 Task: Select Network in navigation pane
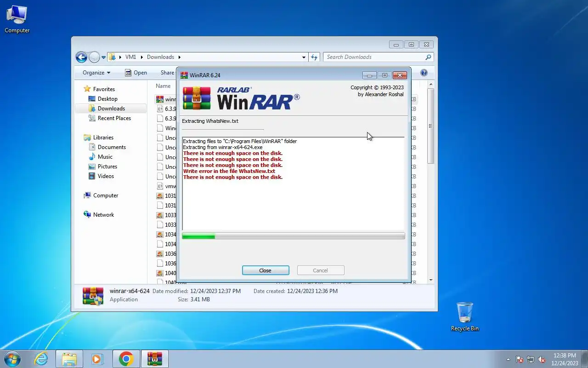tap(103, 215)
